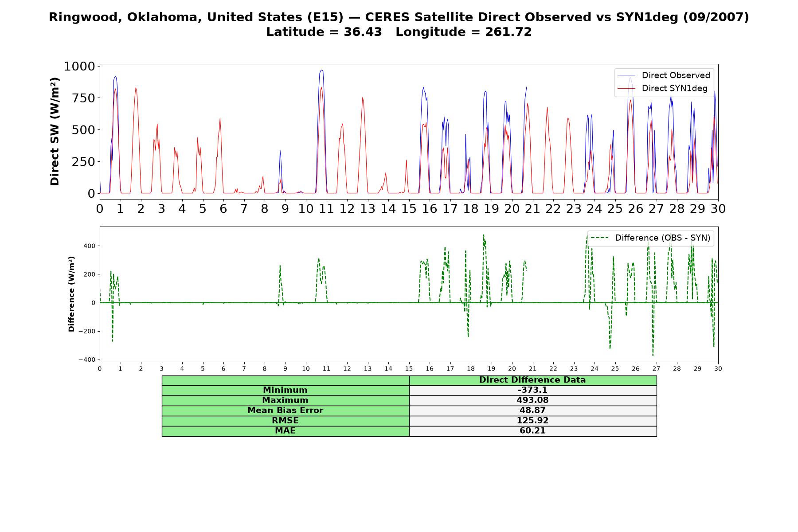Click the Mean Bias Error row label

285,411
